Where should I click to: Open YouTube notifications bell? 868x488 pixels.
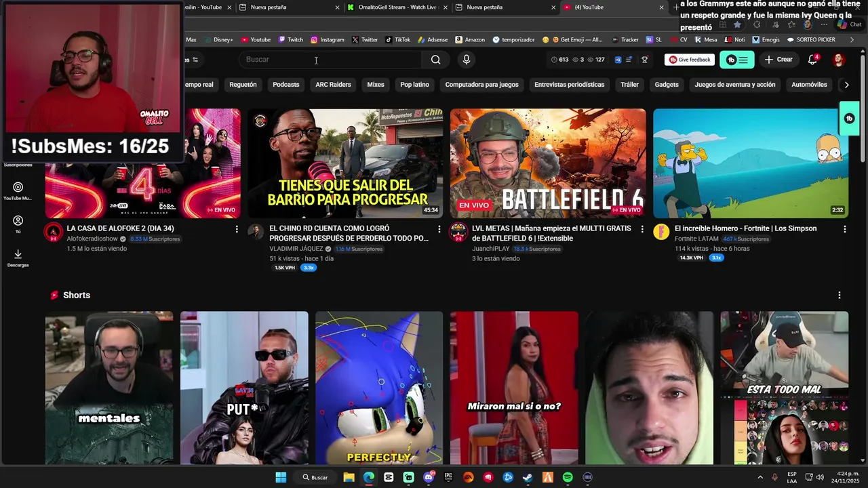click(x=812, y=60)
